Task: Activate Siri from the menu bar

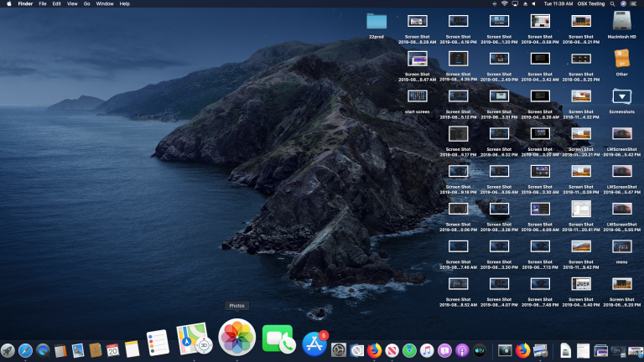Action: tap(623, 3)
